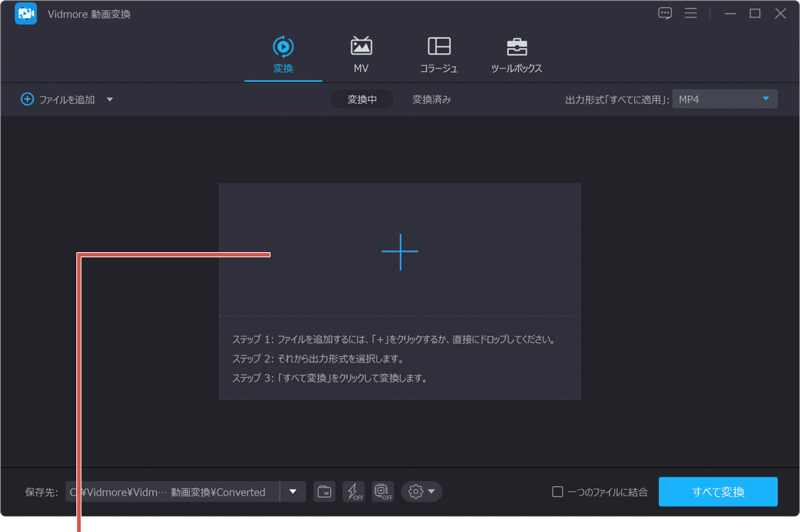
Task: Open the output folder icon near 保存先
Action: 324,491
